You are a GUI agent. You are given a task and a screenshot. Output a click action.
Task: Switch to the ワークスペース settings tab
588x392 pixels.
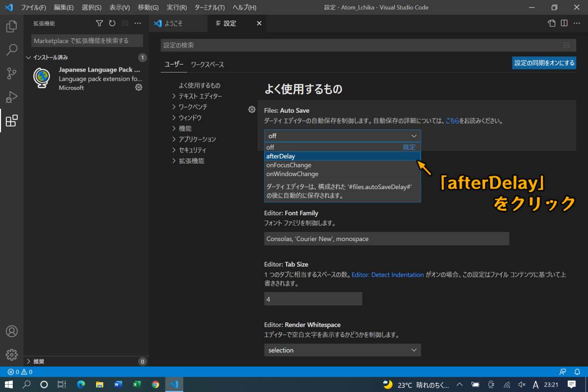pyautogui.click(x=207, y=65)
